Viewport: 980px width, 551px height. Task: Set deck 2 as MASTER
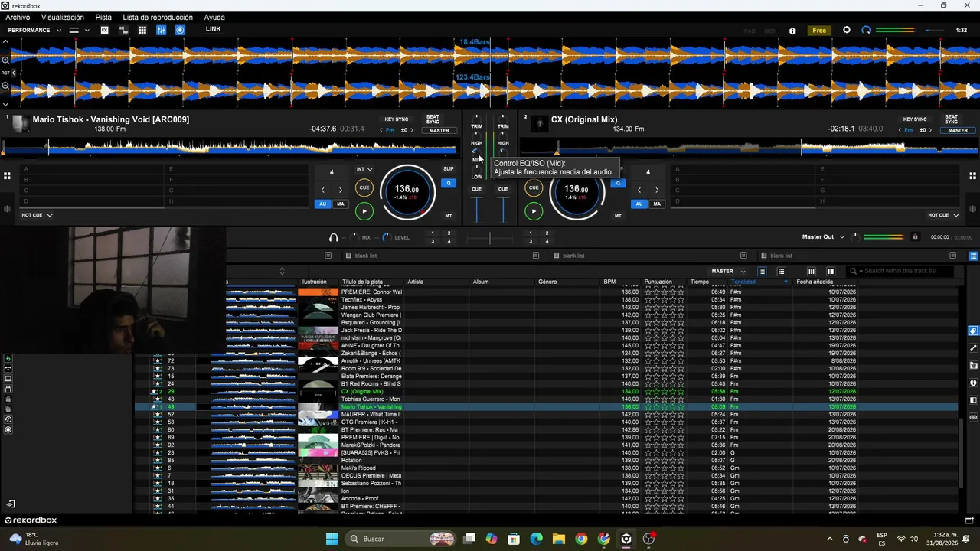pos(958,130)
